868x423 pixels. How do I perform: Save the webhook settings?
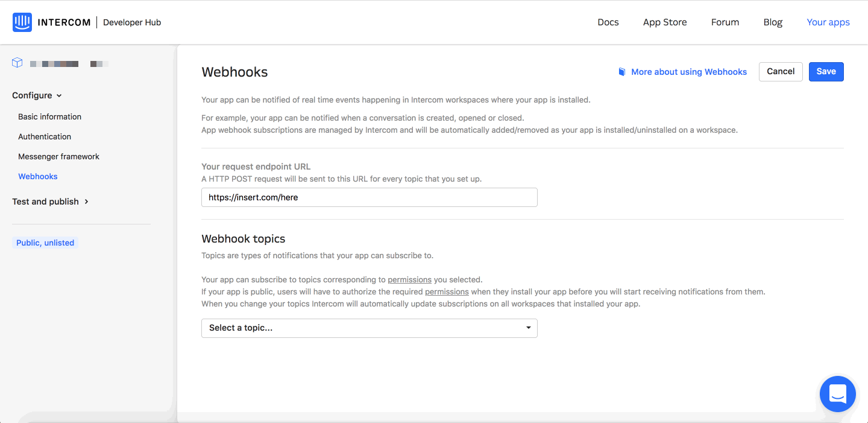pos(826,71)
